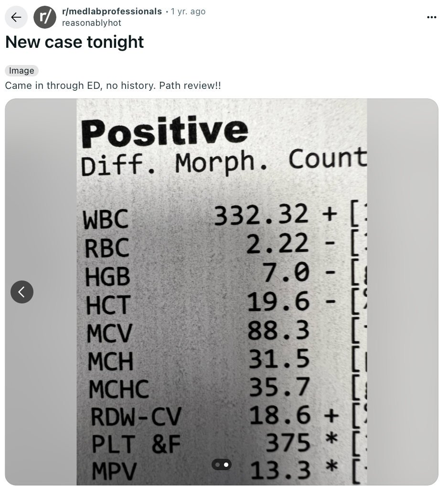The width and height of the screenshot is (448, 496).
Task: Select the second carousel indicator dot
Action: 226,464
